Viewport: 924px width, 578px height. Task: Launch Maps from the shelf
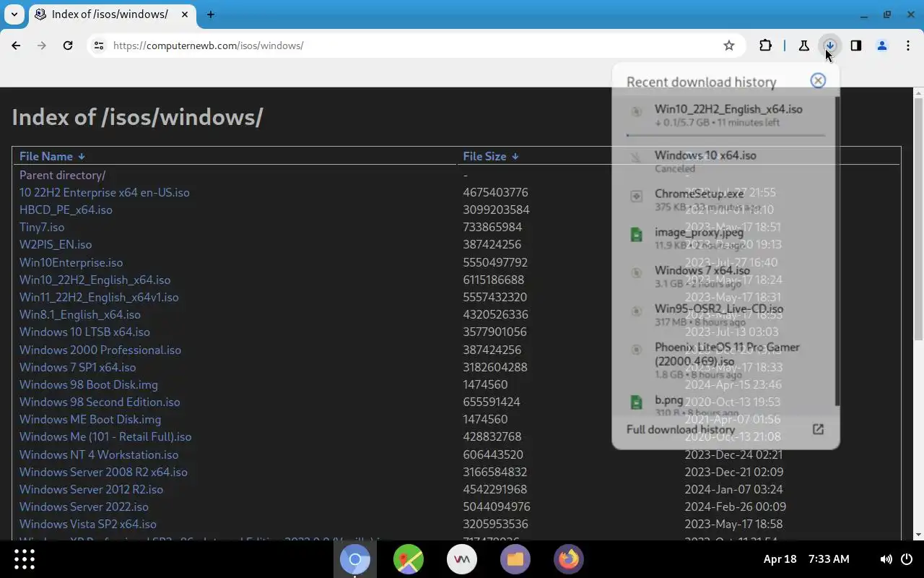(x=409, y=559)
